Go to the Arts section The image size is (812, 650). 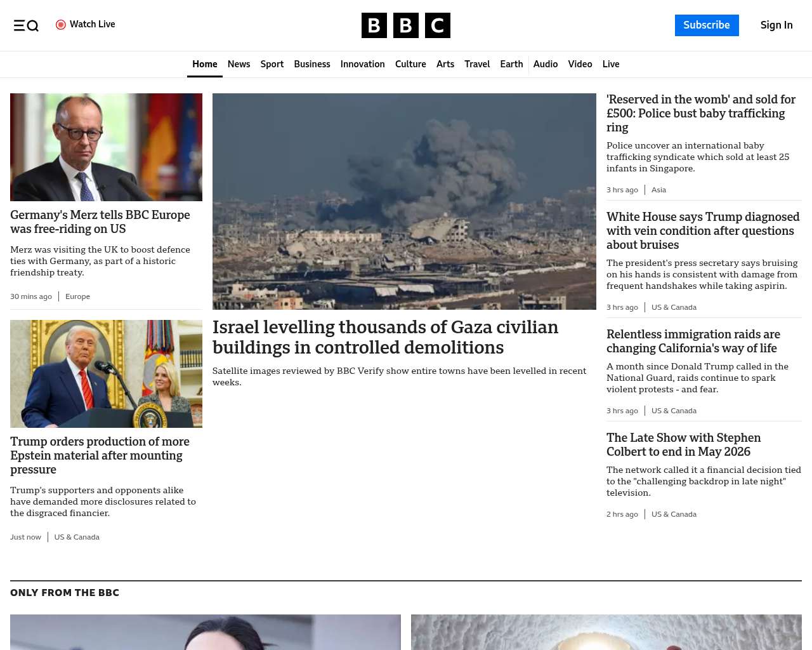[445, 64]
